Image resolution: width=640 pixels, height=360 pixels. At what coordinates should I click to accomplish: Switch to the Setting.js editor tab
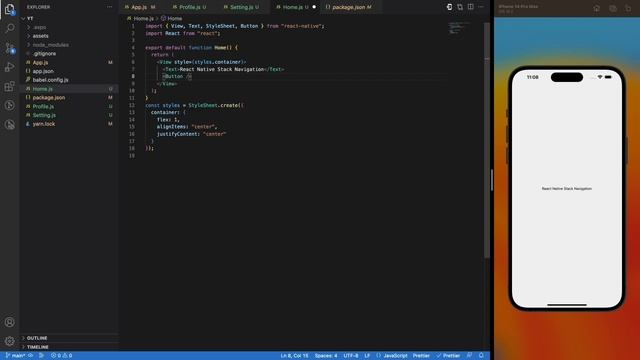click(x=241, y=7)
